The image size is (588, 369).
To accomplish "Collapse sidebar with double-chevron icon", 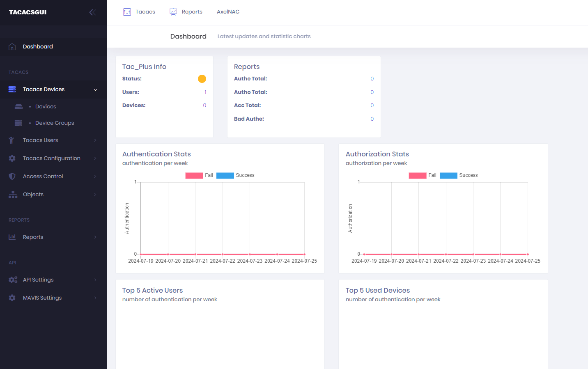I will [x=92, y=12].
